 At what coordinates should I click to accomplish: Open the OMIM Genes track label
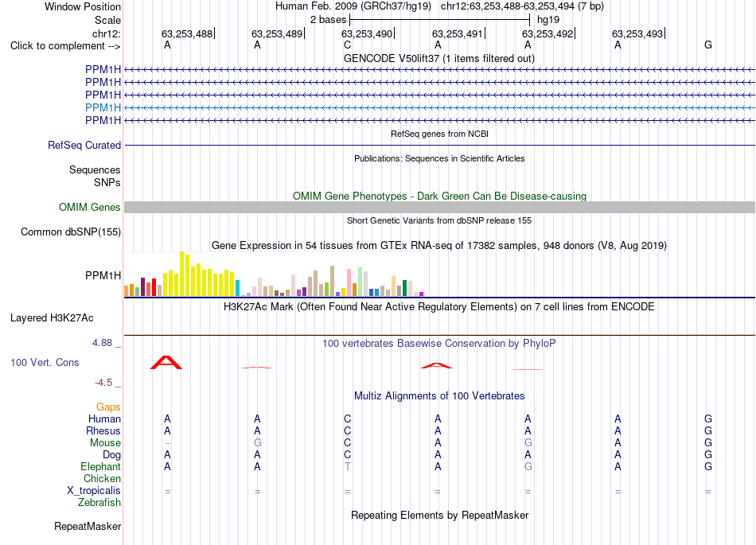[90, 207]
